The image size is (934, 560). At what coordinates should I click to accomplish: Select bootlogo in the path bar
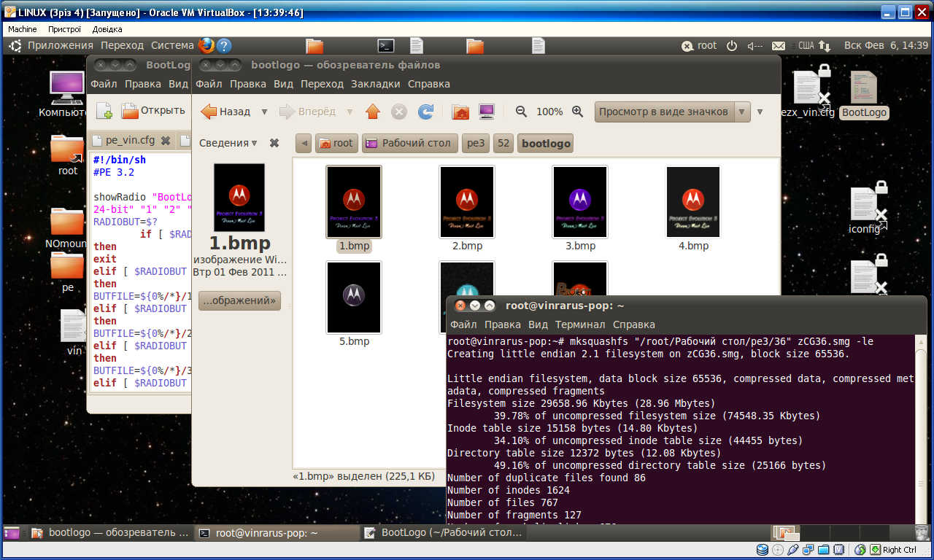546,143
